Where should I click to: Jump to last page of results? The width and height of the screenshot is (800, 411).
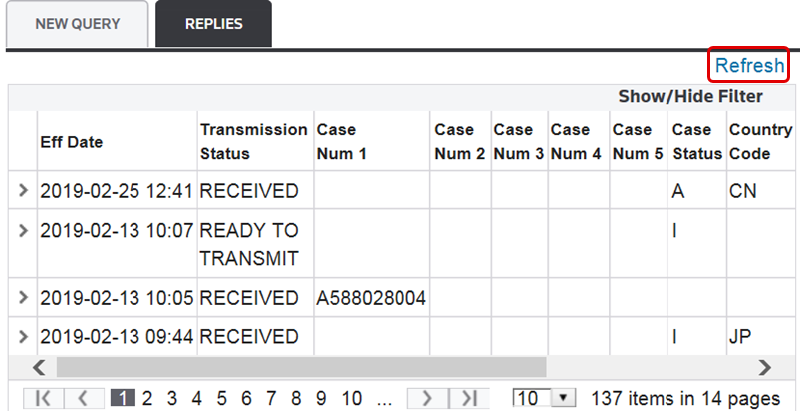tap(469, 398)
